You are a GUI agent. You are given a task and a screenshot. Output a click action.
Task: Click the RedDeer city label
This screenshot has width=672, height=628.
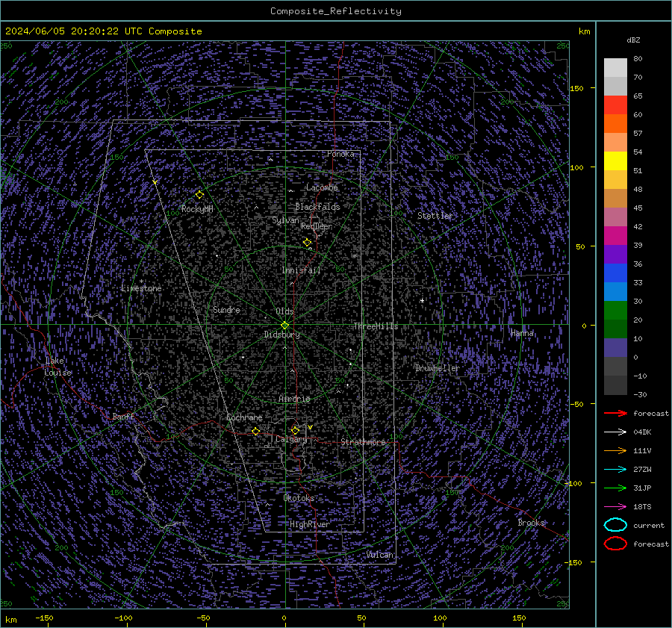click(317, 226)
